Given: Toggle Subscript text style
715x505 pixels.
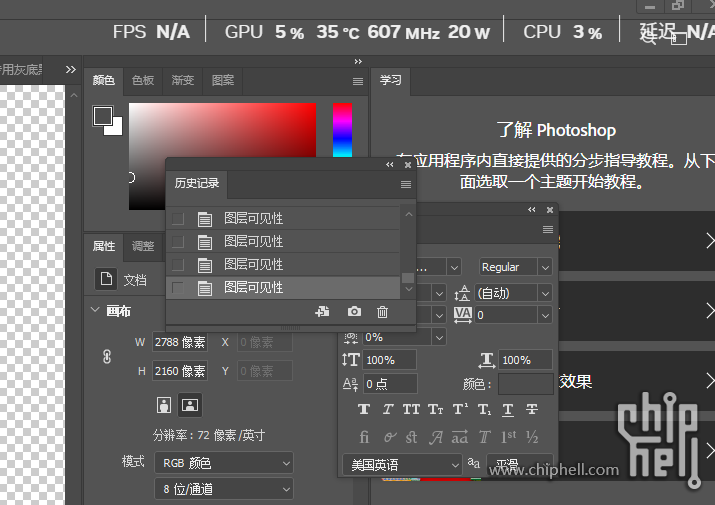Looking at the screenshot, I should (484, 409).
